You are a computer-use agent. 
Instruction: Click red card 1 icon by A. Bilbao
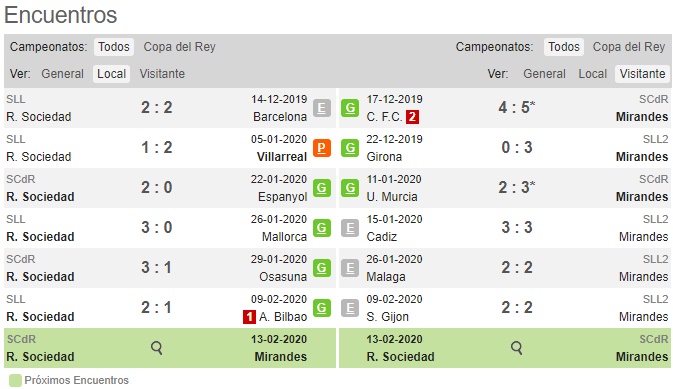[x=249, y=317]
